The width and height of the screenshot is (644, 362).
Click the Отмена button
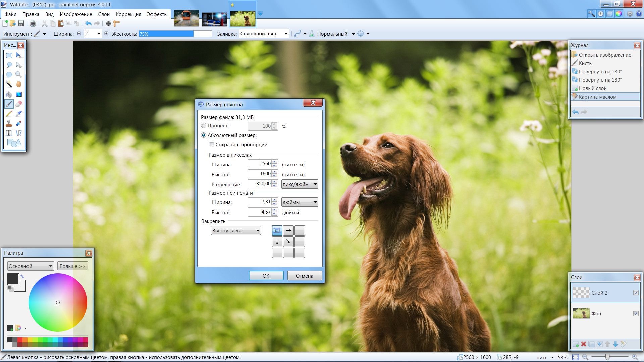coord(304,276)
